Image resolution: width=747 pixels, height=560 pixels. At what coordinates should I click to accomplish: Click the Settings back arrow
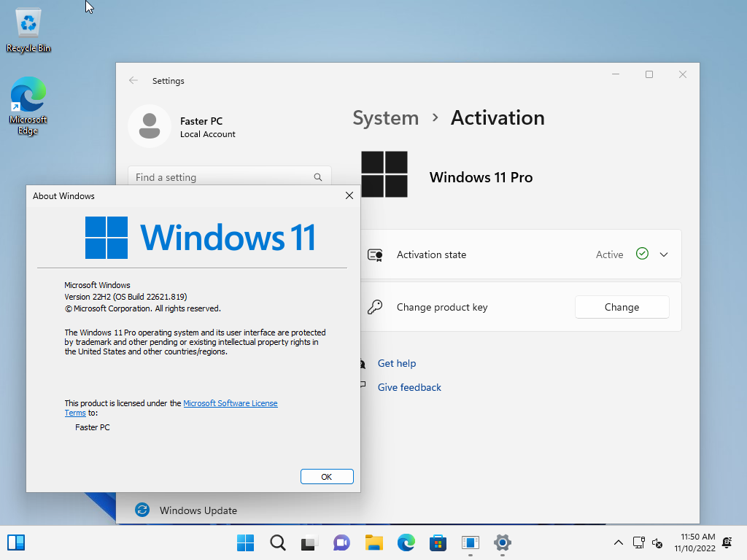(133, 80)
